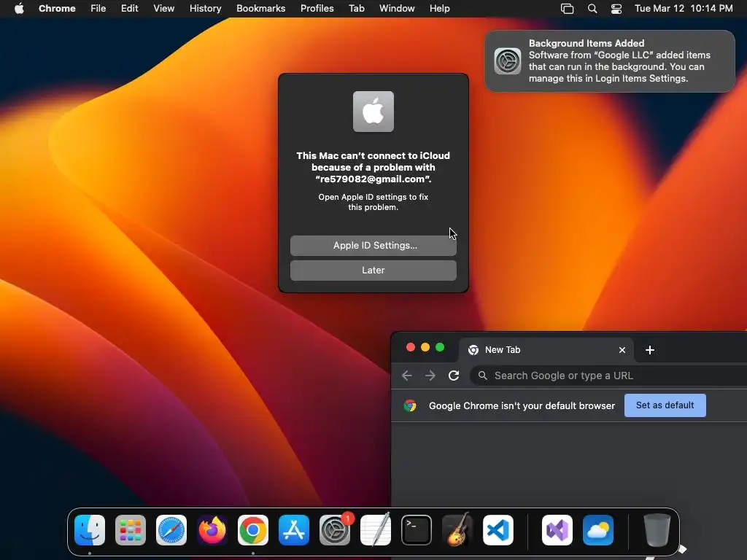Image resolution: width=747 pixels, height=560 pixels.
Task: Open the Background Items Added notification
Action: coord(610,61)
